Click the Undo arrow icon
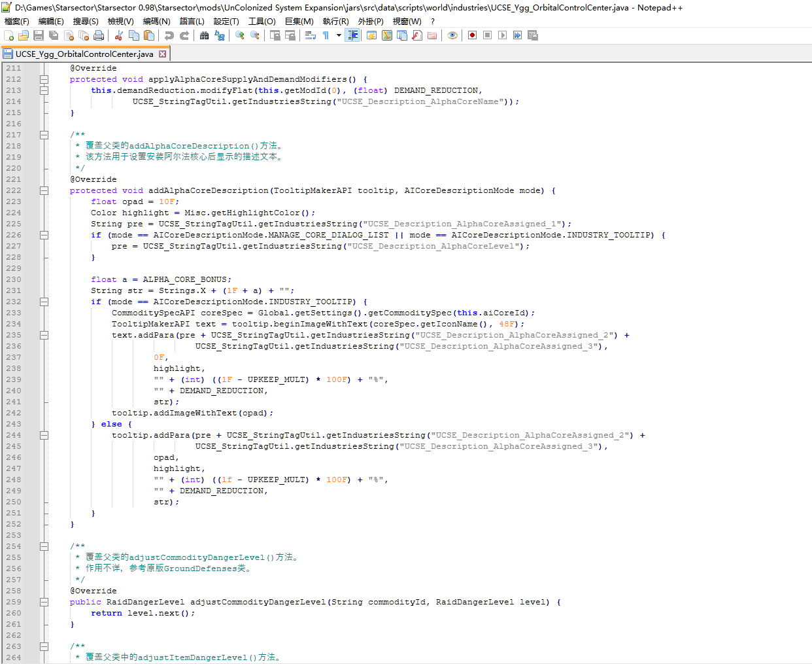This screenshot has height=664, width=812. point(169,35)
